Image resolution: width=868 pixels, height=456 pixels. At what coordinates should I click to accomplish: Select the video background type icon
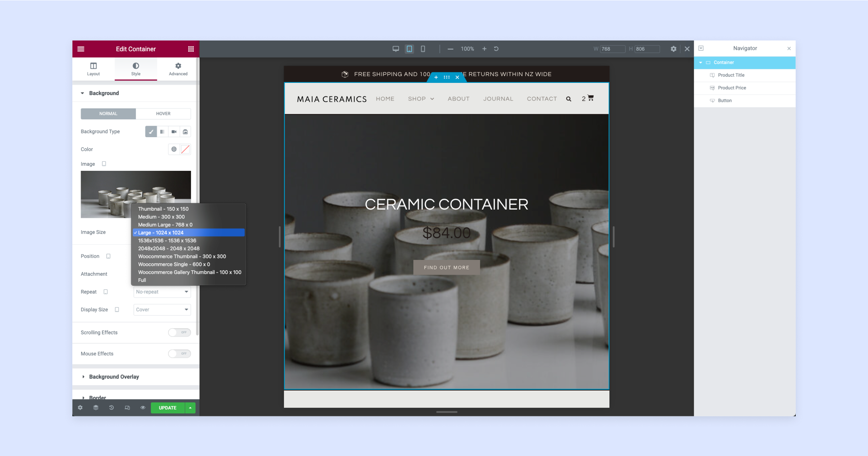(174, 132)
